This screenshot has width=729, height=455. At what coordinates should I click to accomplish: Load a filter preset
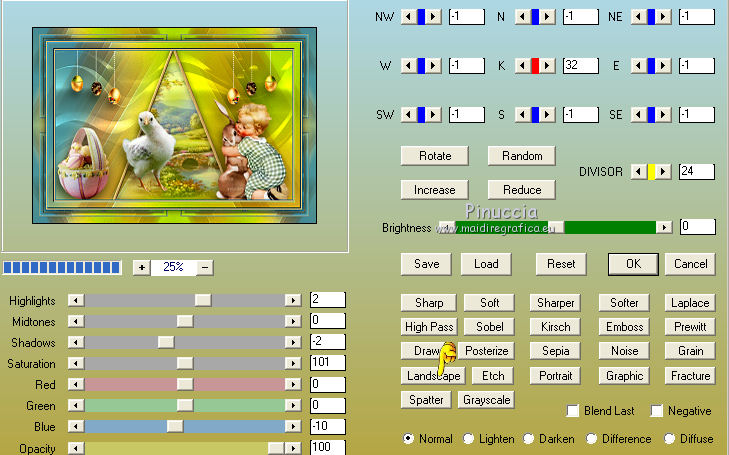pyautogui.click(x=486, y=264)
